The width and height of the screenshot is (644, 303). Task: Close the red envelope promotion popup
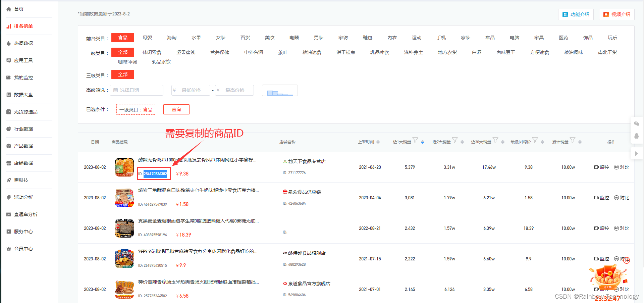point(626,260)
